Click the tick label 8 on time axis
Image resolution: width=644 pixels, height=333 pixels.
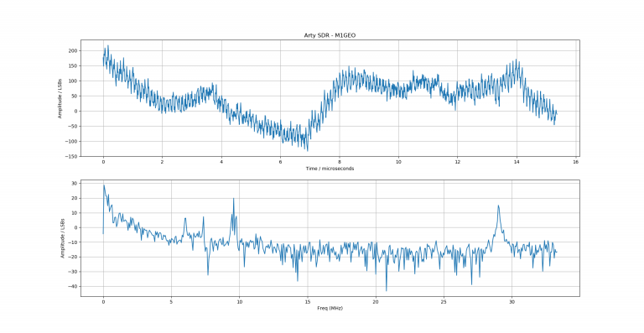pyautogui.click(x=340, y=162)
